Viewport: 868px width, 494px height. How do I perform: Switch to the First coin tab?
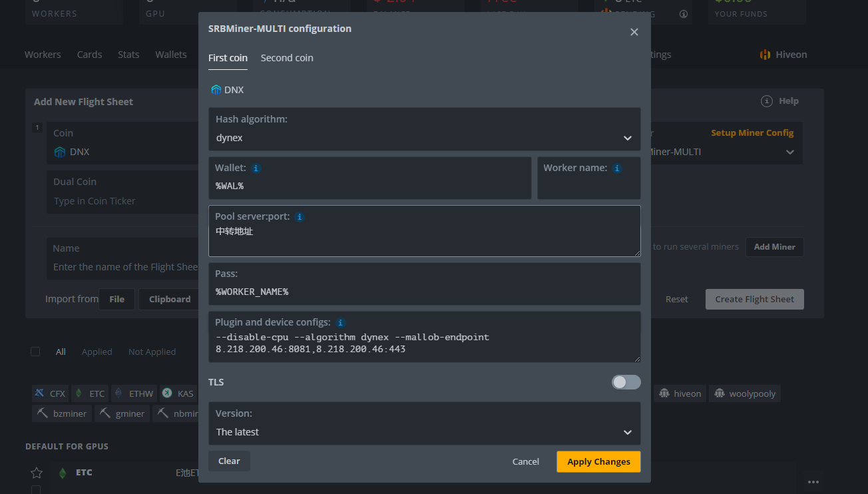pyautogui.click(x=228, y=58)
